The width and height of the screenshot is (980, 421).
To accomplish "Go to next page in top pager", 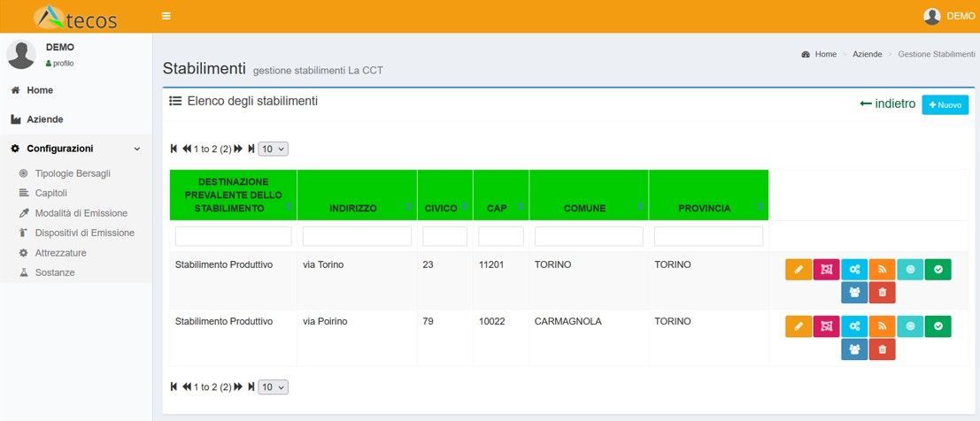I will click(238, 149).
